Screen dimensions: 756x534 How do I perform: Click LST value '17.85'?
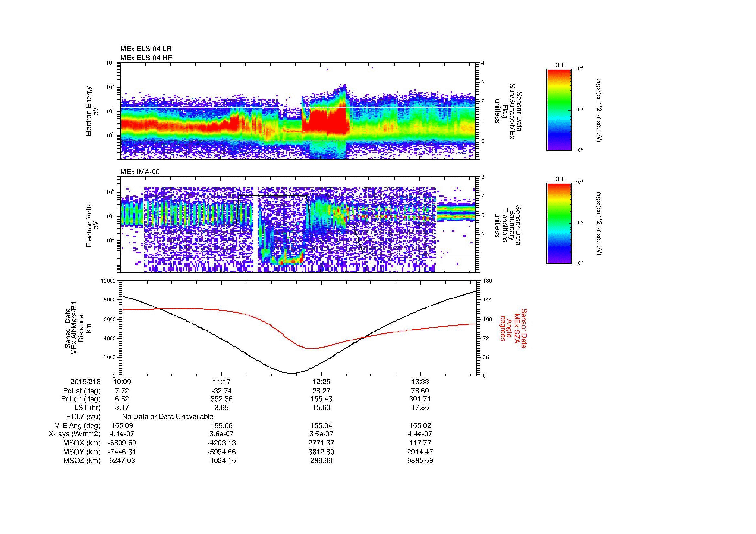tap(420, 408)
